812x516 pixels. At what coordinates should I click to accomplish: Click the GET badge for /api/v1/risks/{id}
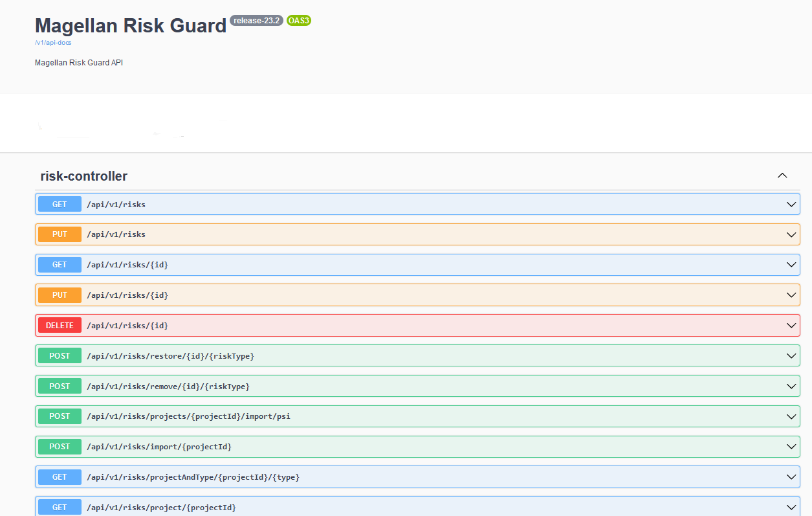(x=60, y=265)
